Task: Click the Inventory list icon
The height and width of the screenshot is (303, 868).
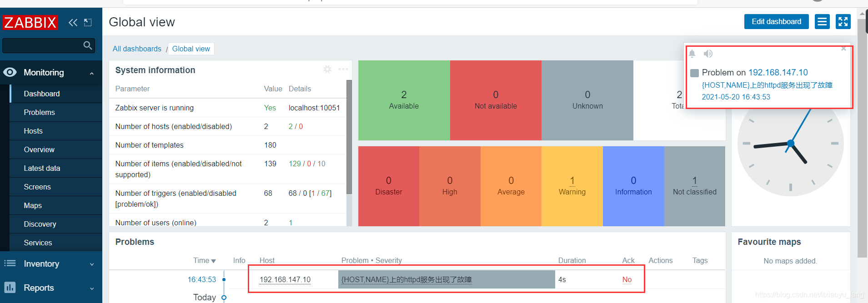Action: point(10,263)
